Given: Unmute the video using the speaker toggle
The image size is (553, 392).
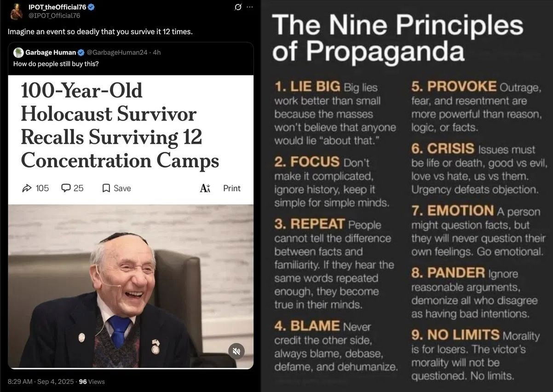Looking at the screenshot, I should click(x=236, y=351).
